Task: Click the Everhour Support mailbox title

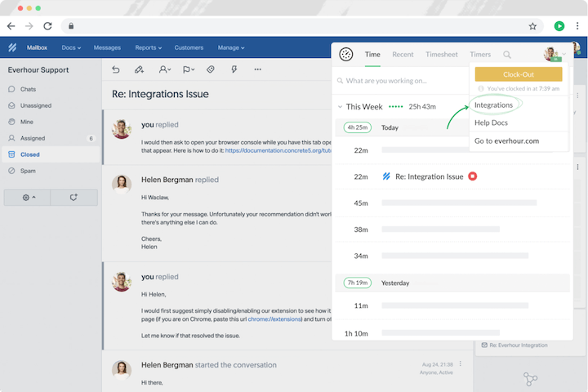Action: (38, 70)
